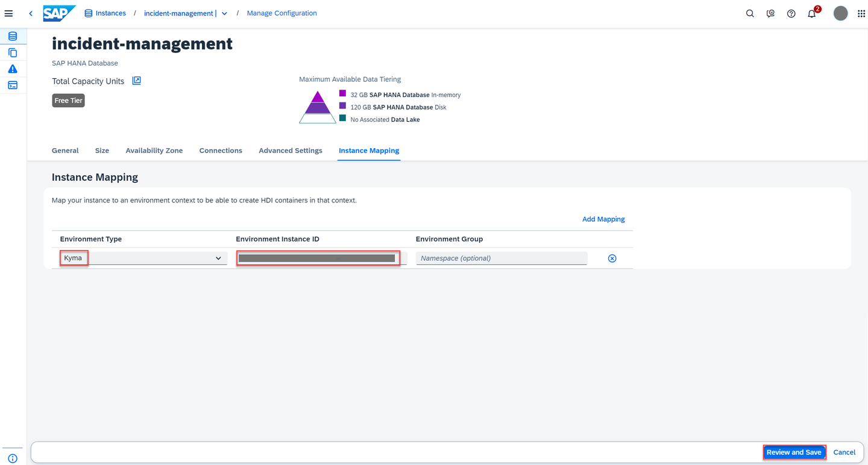This screenshot has height=465, width=868.
Task: Open the feedback chat icon
Action: [770, 13]
